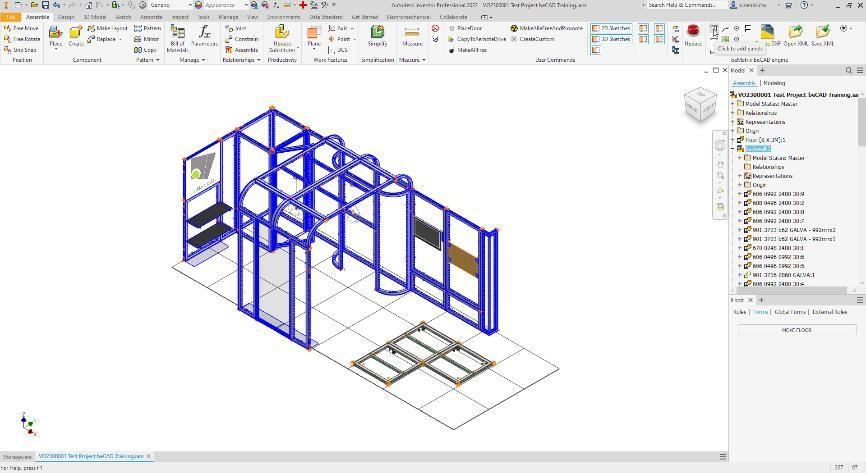Toggle the lower 3D Sketches visibility button
This screenshot has height=473, width=866.
[x=611, y=39]
